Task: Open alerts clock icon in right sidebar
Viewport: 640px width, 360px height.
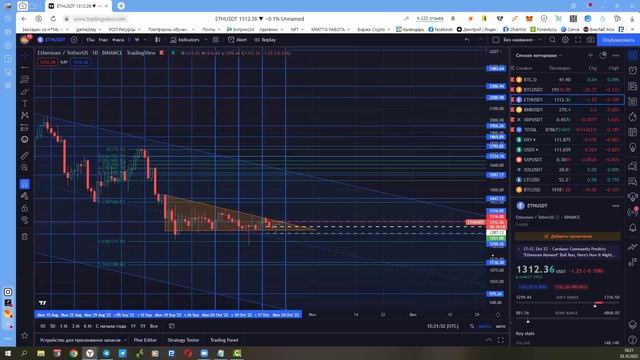Action: coord(633,70)
